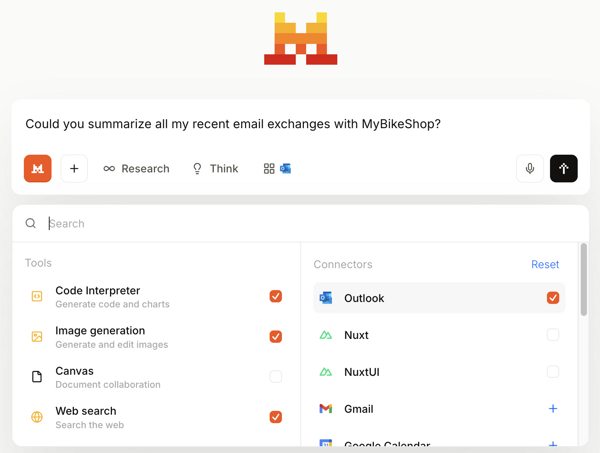Image resolution: width=600 pixels, height=453 pixels.
Task: Select the Outlook connector label
Action: [x=364, y=298]
